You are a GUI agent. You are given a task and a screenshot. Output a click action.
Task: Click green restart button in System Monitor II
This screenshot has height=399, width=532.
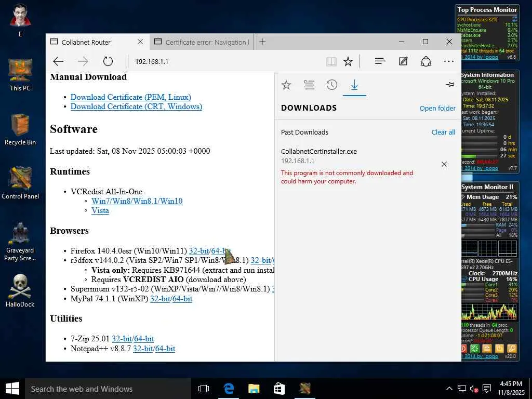[x=475, y=349]
